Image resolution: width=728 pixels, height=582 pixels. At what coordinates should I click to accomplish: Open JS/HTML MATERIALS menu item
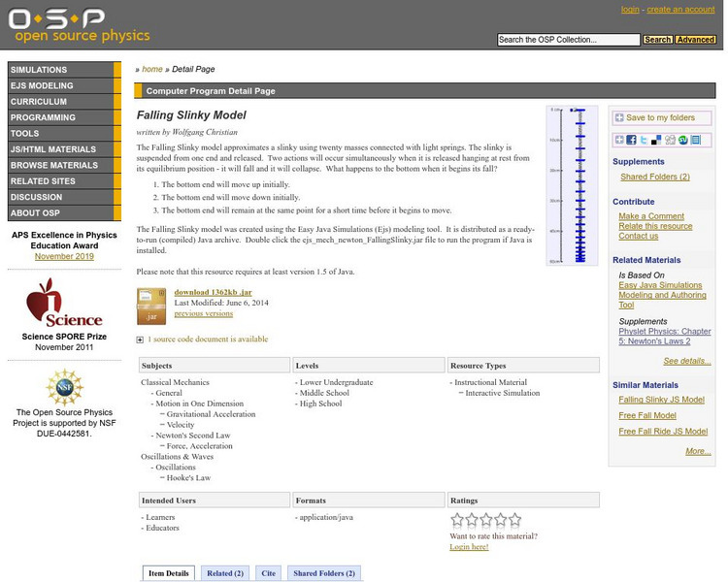coord(64,149)
